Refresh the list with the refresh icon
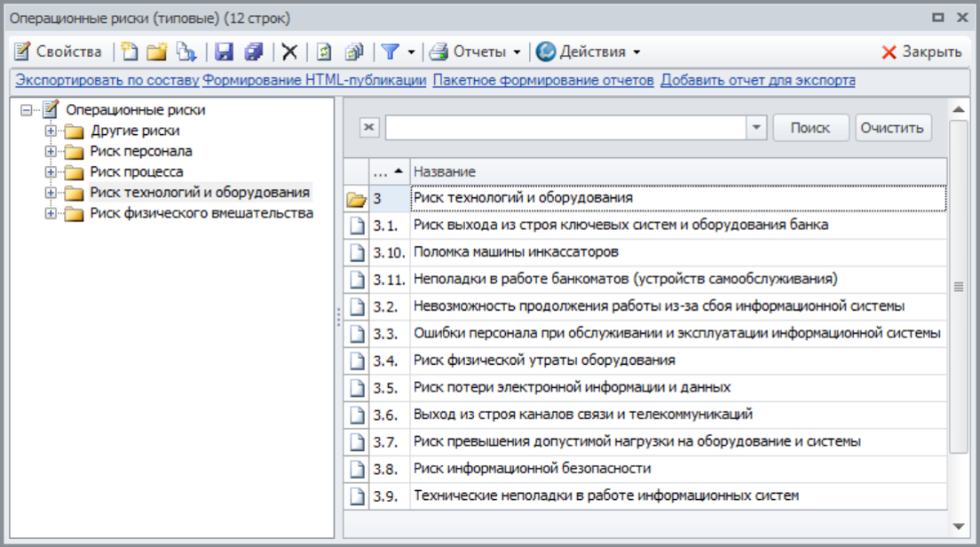980x547 pixels. [322, 51]
